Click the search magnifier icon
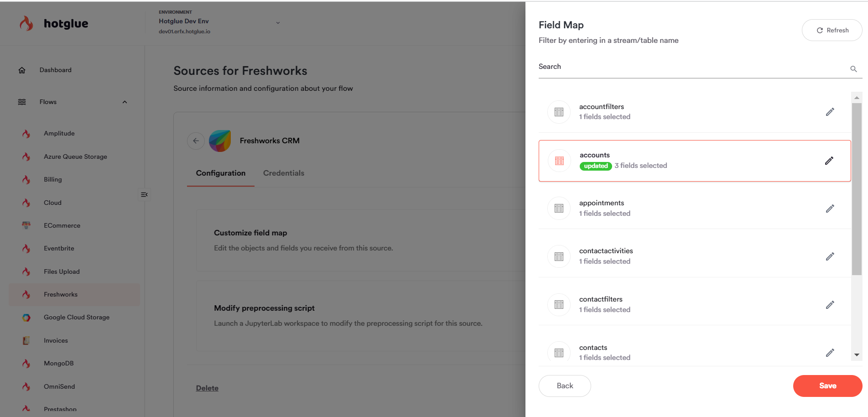The image size is (868, 417). 853,69
